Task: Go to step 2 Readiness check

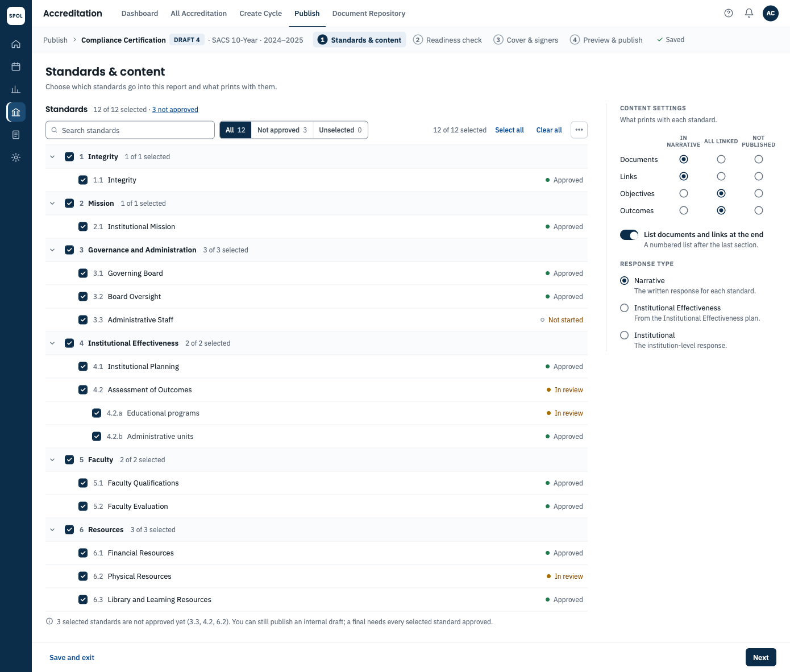Action: click(447, 40)
